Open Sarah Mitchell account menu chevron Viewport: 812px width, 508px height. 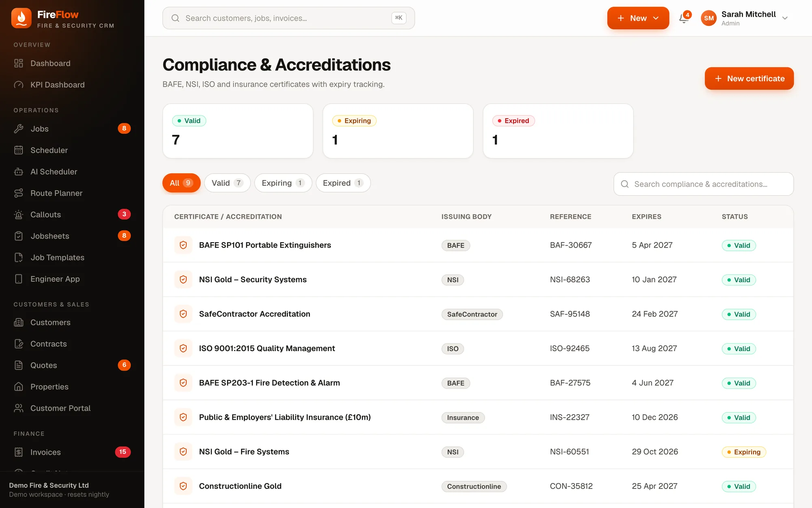point(785,18)
